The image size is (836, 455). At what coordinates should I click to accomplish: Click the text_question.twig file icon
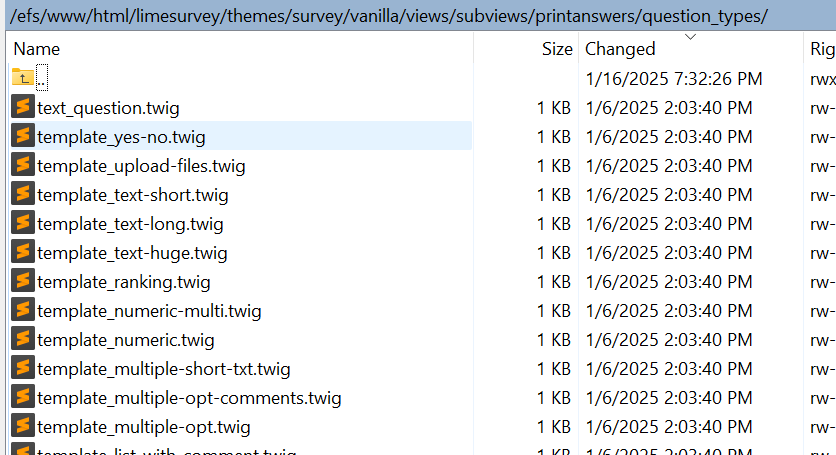[23, 107]
